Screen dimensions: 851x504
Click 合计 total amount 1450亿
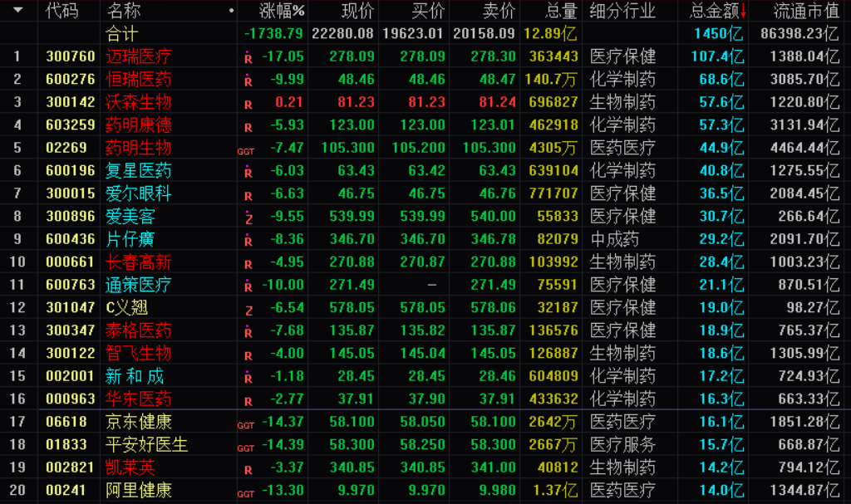(719, 34)
